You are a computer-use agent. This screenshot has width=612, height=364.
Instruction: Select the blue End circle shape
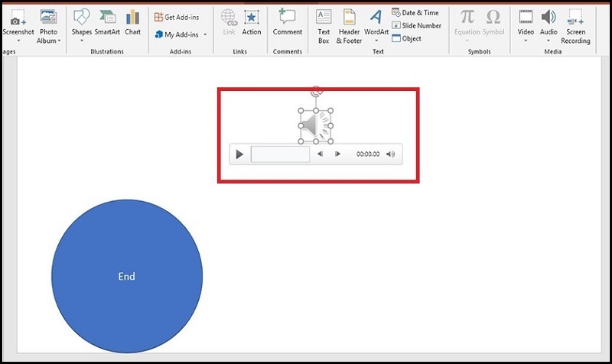(x=127, y=276)
